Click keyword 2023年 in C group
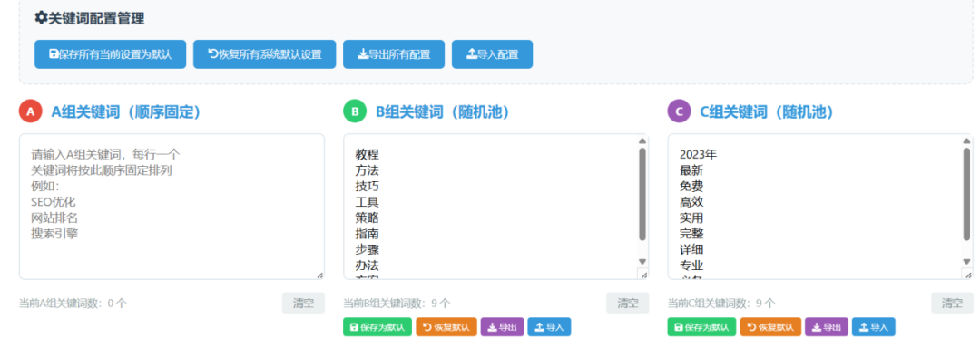 pos(698,154)
